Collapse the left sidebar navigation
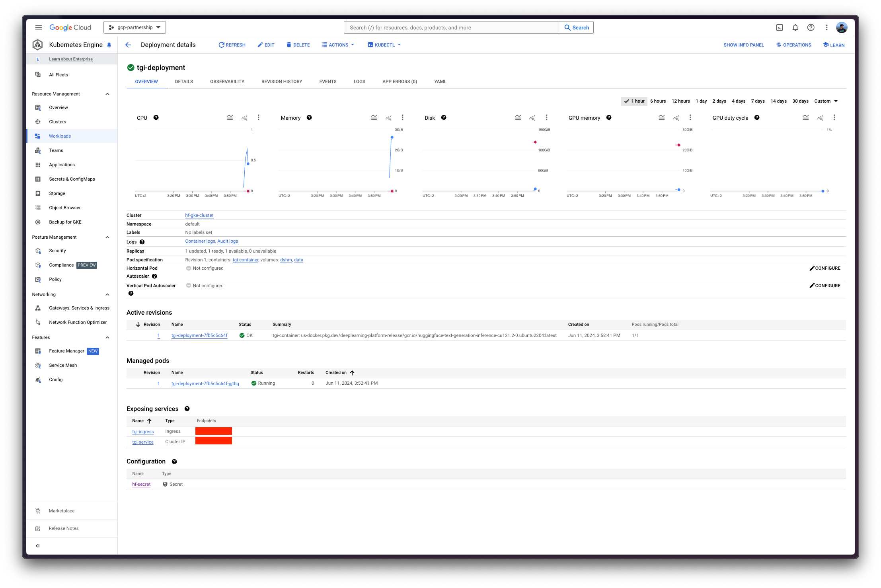Viewport: 881px width, 588px height. tap(38, 546)
